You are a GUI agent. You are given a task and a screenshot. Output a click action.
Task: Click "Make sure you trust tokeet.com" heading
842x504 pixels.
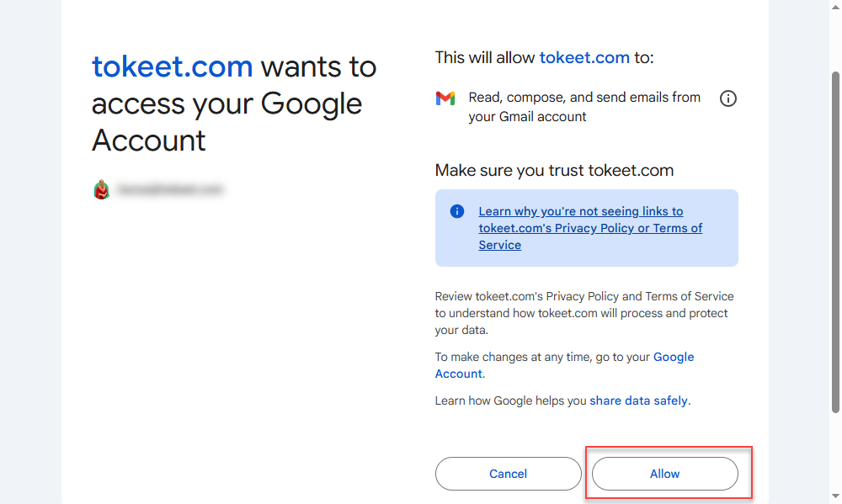coord(554,171)
